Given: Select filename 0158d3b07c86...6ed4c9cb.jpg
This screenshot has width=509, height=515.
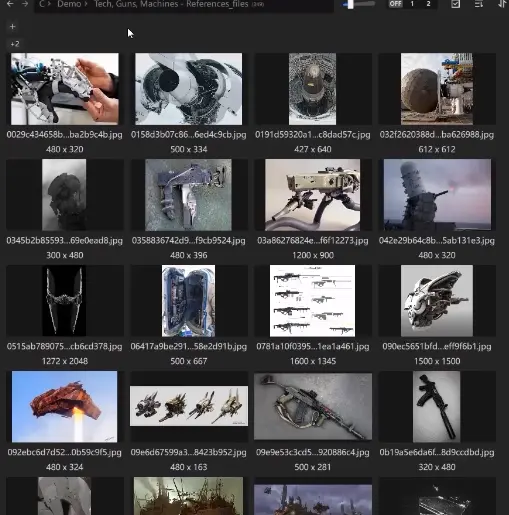Looking at the screenshot, I should (x=189, y=135).
